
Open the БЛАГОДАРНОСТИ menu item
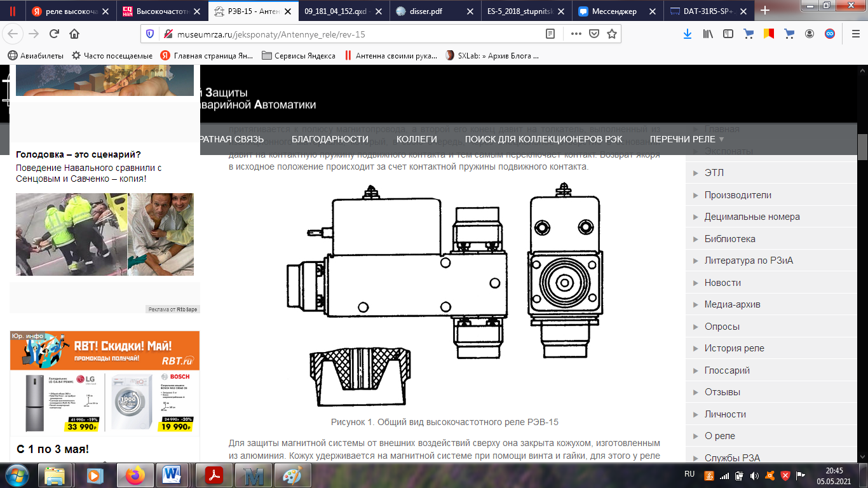point(330,139)
